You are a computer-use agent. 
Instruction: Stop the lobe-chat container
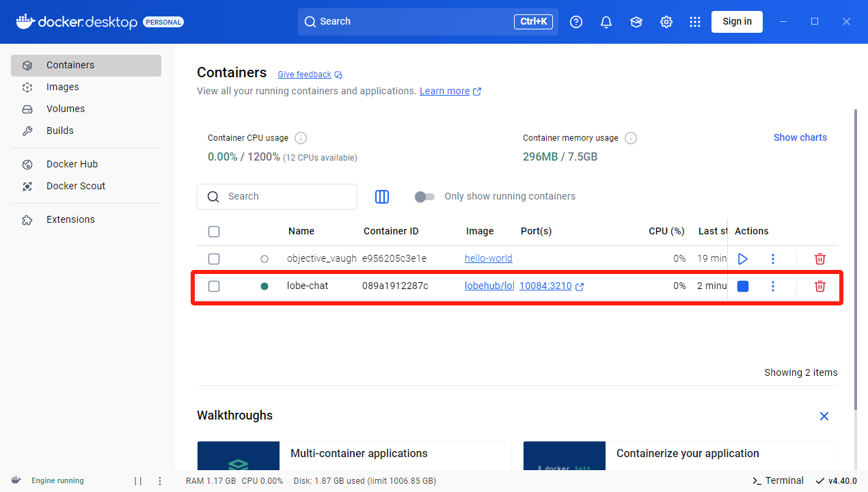[743, 286]
